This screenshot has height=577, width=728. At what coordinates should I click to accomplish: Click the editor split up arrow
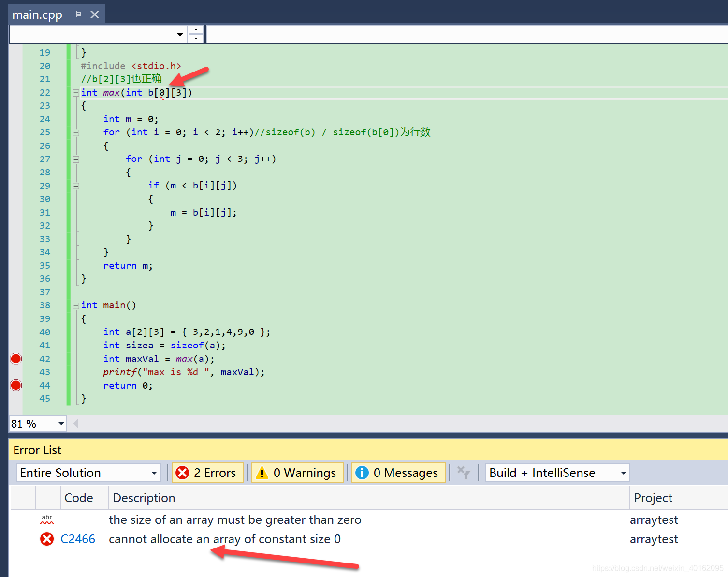196,29
